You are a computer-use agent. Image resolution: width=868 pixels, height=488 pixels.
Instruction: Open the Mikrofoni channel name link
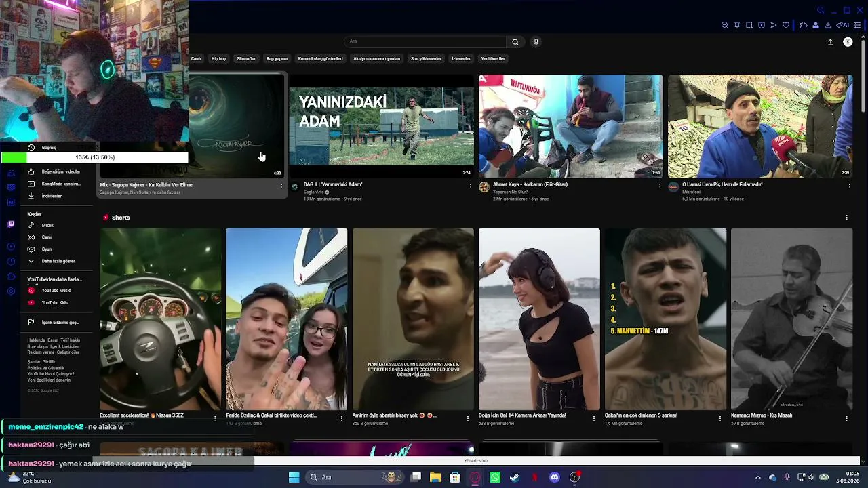tap(692, 192)
